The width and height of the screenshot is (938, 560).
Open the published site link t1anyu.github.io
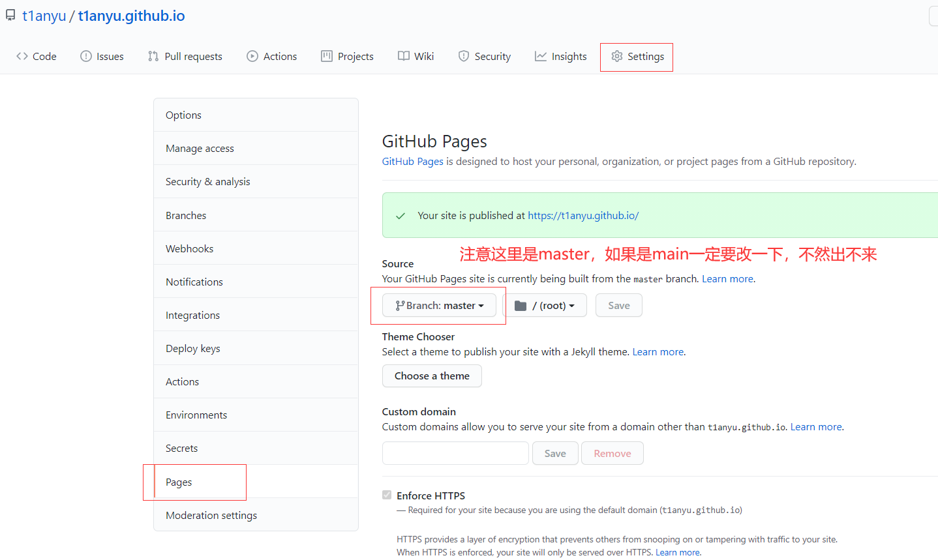[583, 216]
